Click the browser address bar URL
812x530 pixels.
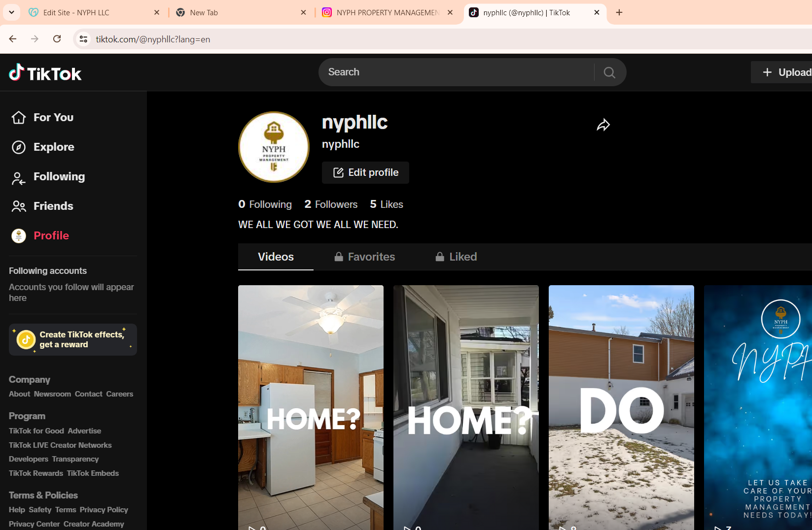153,39
